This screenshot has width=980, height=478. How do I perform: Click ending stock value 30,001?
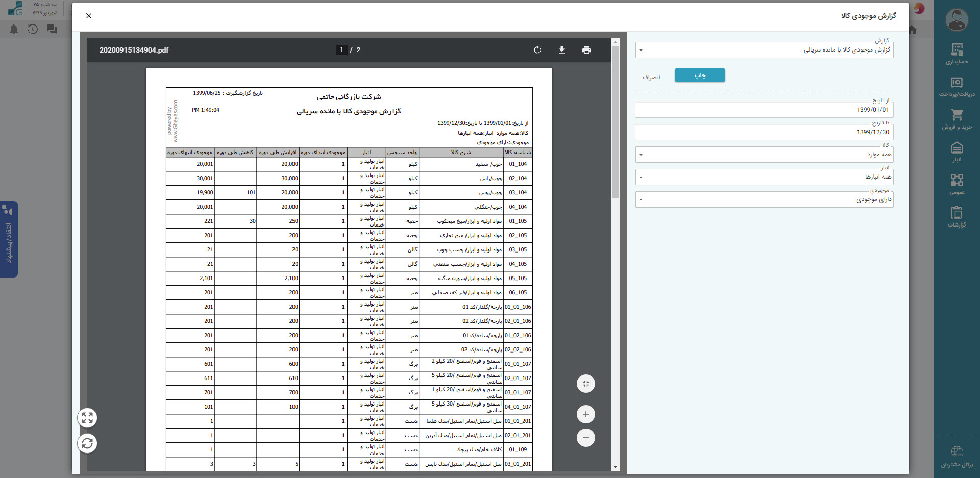pyautogui.click(x=205, y=178)
